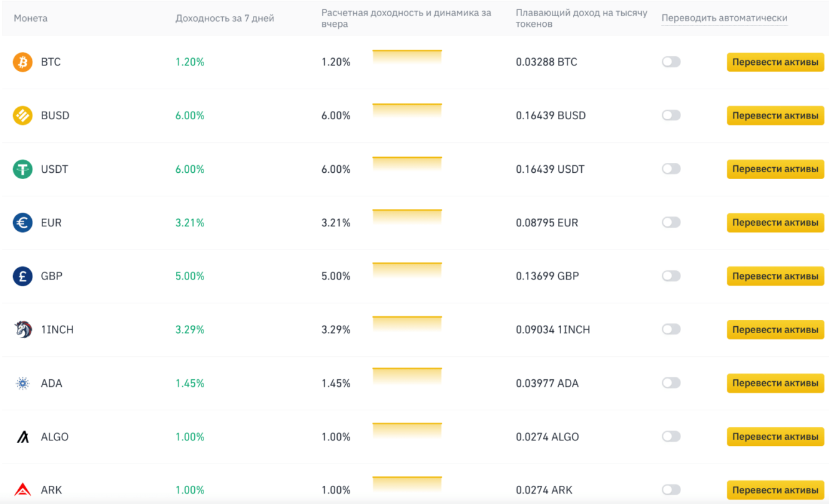Click the ARK coin icon

click(22, 490)
